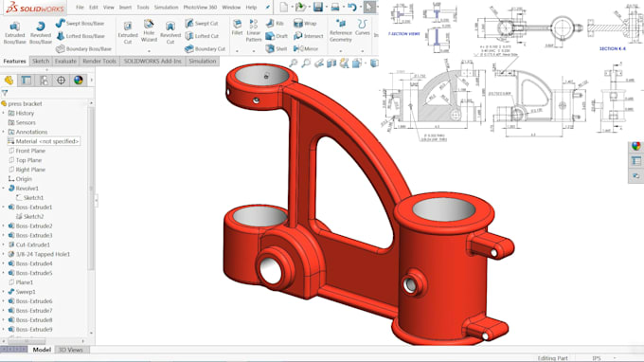Select the Extruded Boss/Base tool
Viewport: 644px width, 362px height.
pyautogui.click(x=15, y=32)
